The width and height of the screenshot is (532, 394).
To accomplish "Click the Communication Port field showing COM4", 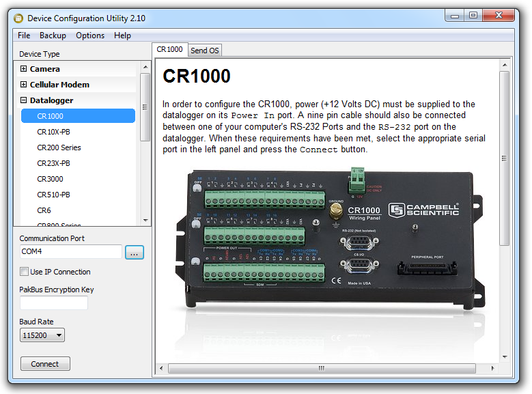I will pyautogui.click(x=70, y=251).
